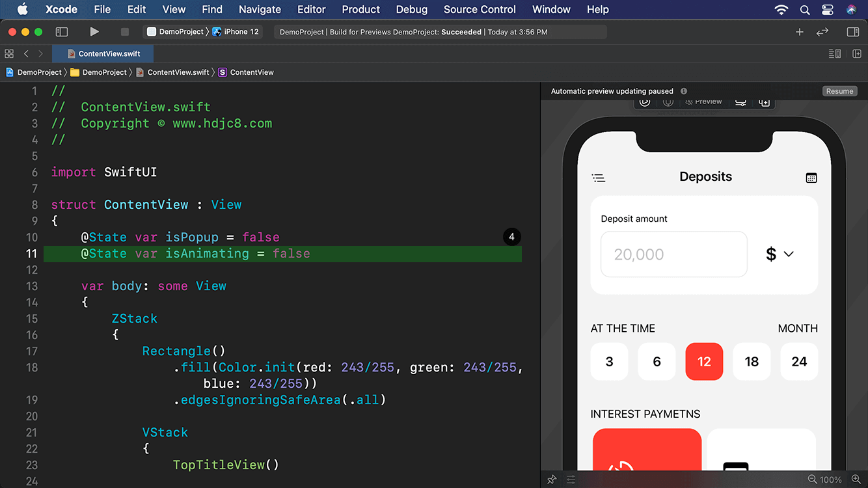The image size is (868, 488).
Task: Pin the preview canvas
Action: 552,480
